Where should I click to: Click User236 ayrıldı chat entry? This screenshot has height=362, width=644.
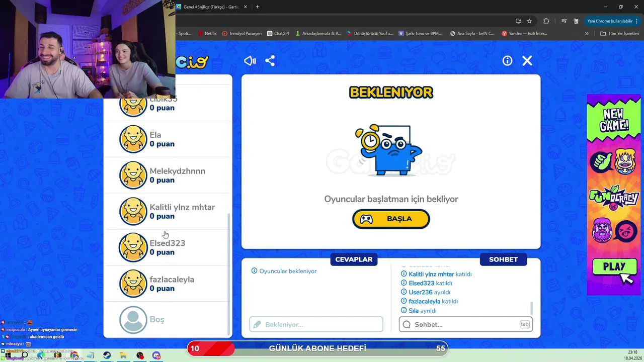coord(425,292)
